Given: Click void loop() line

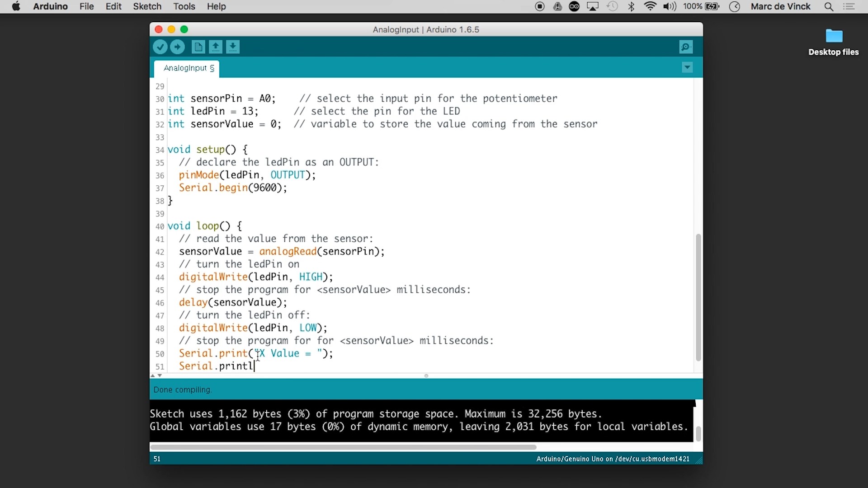Looking at the screenshot, I should pos(205,226).
